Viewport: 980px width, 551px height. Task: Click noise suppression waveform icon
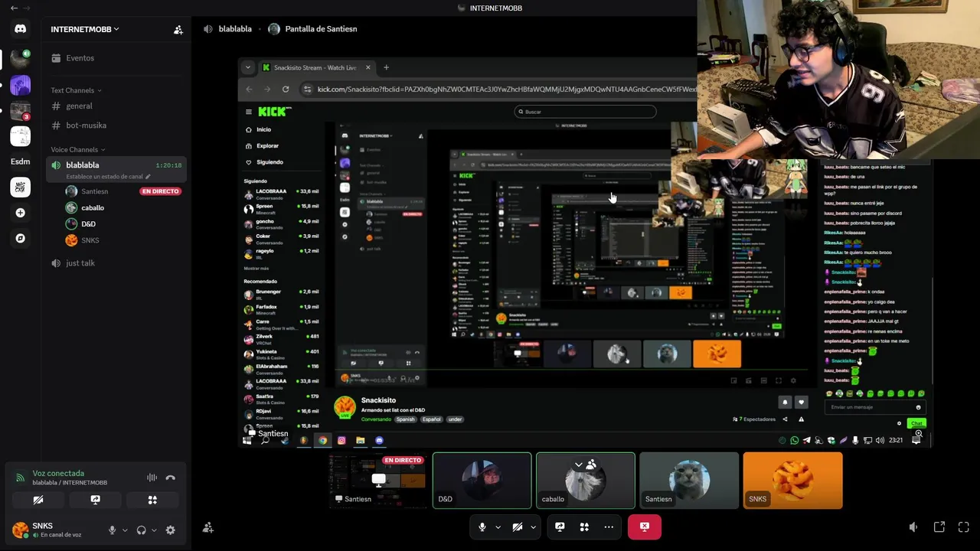pyautogui.click(x=152, y=478)
